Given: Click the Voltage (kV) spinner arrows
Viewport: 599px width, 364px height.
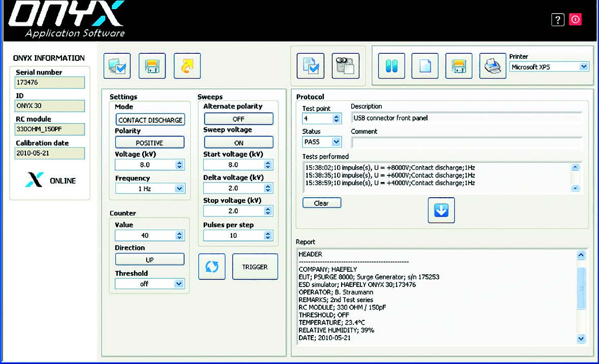Looking at the screenshot, I should pos(180,165).
